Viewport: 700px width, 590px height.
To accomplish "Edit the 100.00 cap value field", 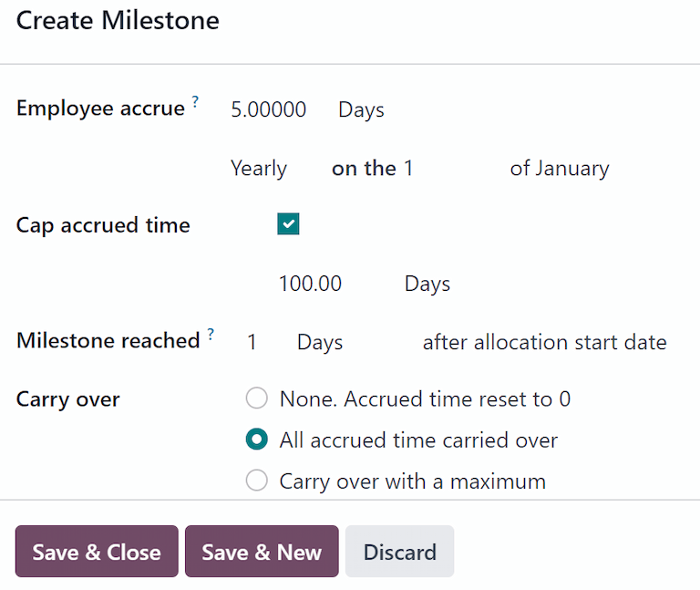I will [x=310, y=284].
